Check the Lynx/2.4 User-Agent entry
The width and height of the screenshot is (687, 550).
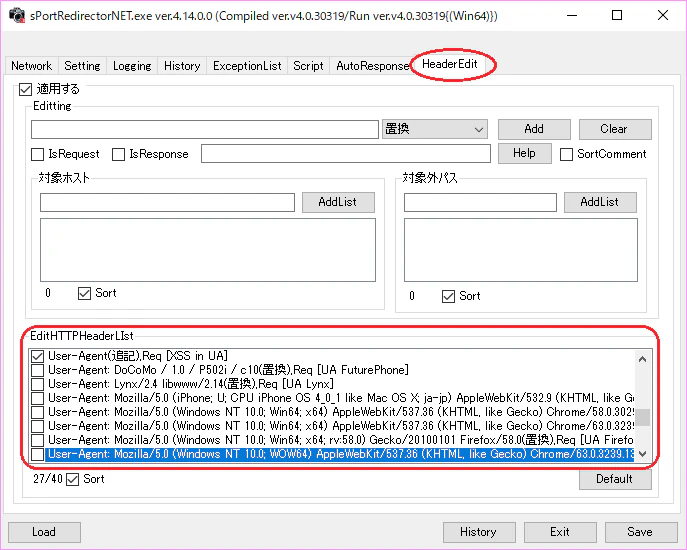click(38, 384)
